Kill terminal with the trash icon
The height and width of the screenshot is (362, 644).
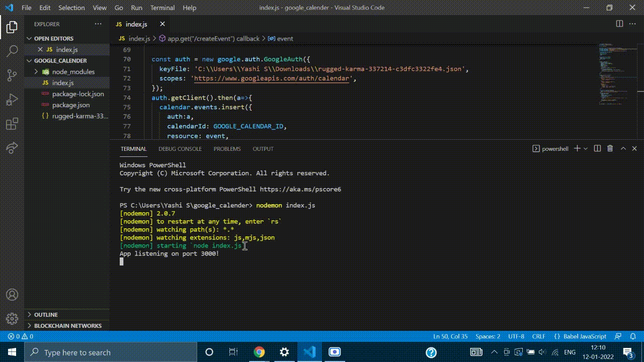click(610, 149)
